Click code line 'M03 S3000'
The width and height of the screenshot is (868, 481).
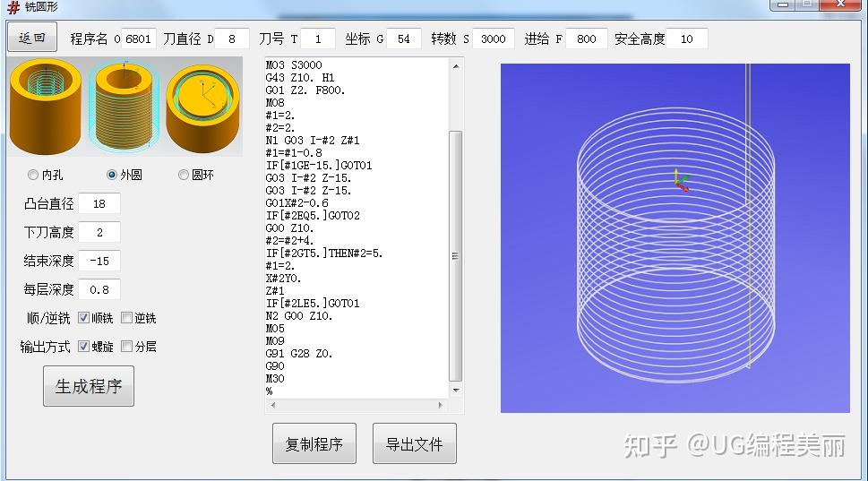coord(294,64)
